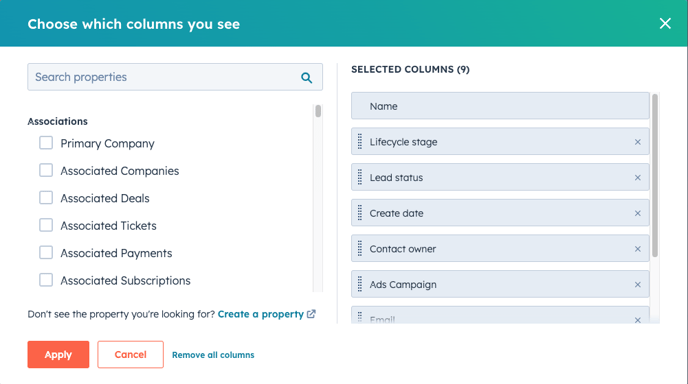The image size is (688, 384).
Task: Enable the Associated Deals checkbox
Action: [x=46, y=197]
